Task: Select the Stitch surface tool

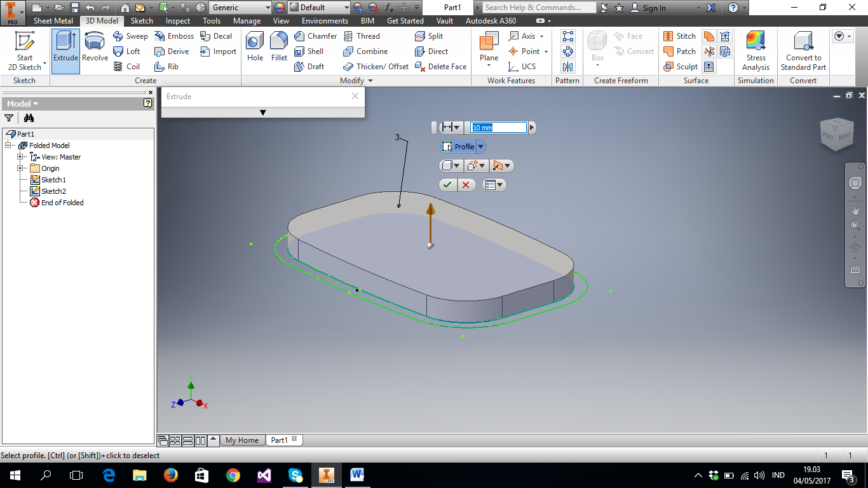Action: coord(679,36)
